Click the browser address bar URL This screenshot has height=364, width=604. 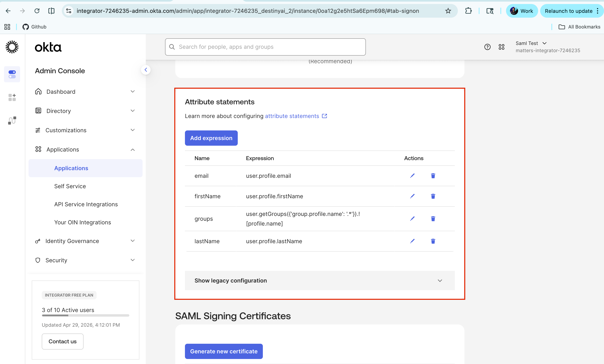point(248,11)
